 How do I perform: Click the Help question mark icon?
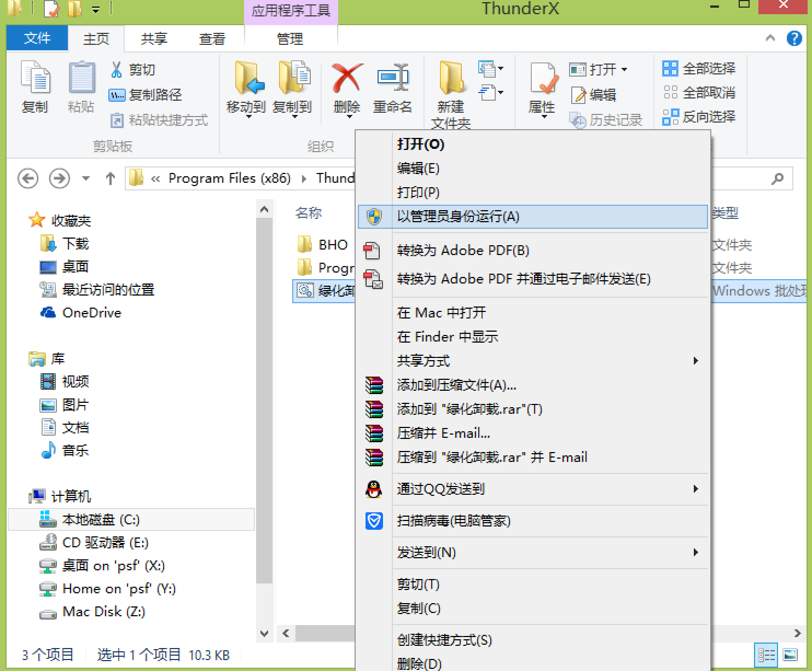tap(794, 38)
